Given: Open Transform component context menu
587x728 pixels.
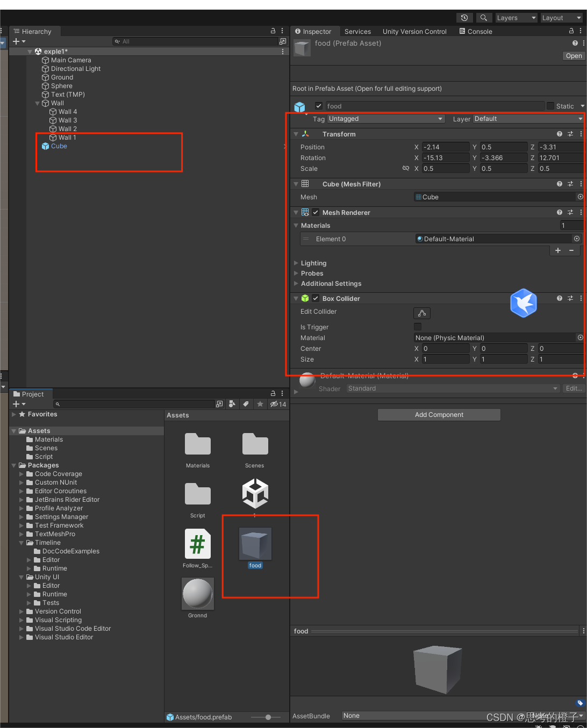Looking at the screenshot, I should pyautogui.click(x=581, y=134).
